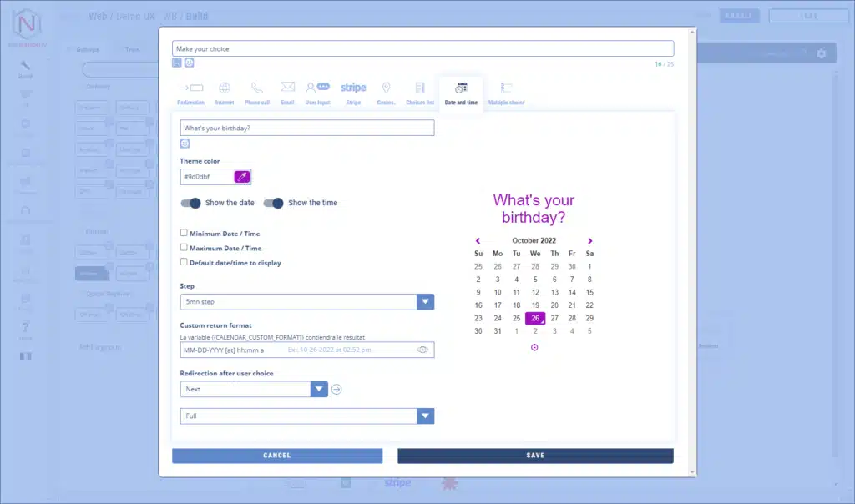Select the Stripe payment action
The height and width of the screenshot is (504, 855).
pyautogui.click(x=353, y=93)
